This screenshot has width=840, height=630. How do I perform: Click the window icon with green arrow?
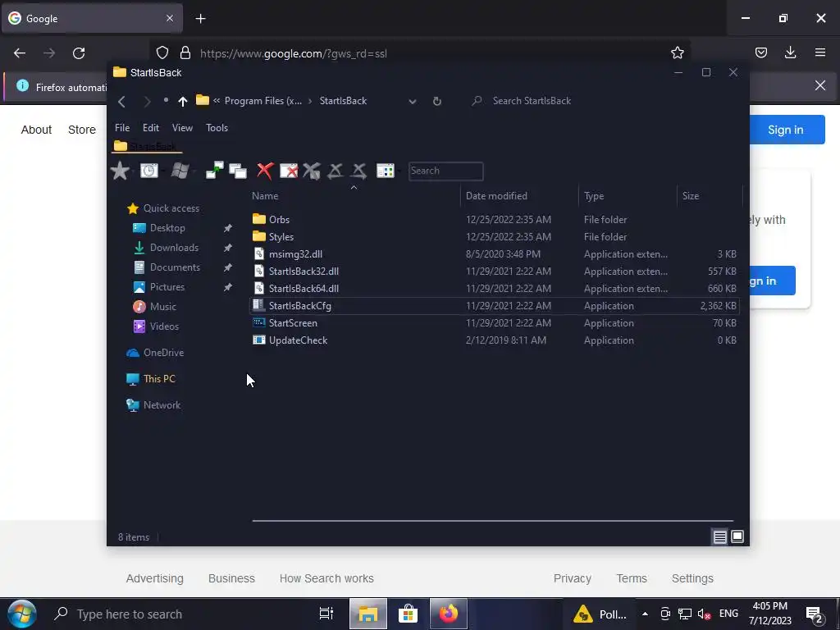[215, 171]
